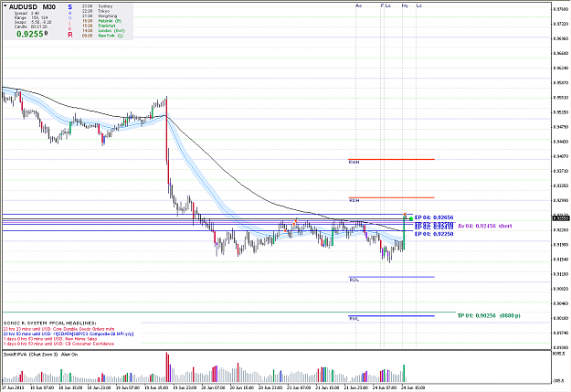The width and height of the screenshot is (571, 392).
Task: Click the Ny session marker label at chart top
Action: pos(405,5)
